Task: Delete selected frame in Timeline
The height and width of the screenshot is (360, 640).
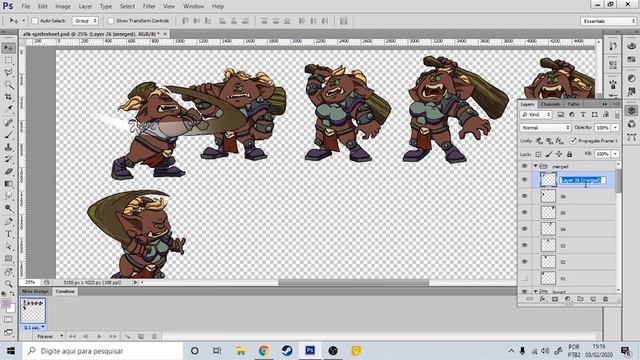Action: pyautogui.click(x=154, y=336)
